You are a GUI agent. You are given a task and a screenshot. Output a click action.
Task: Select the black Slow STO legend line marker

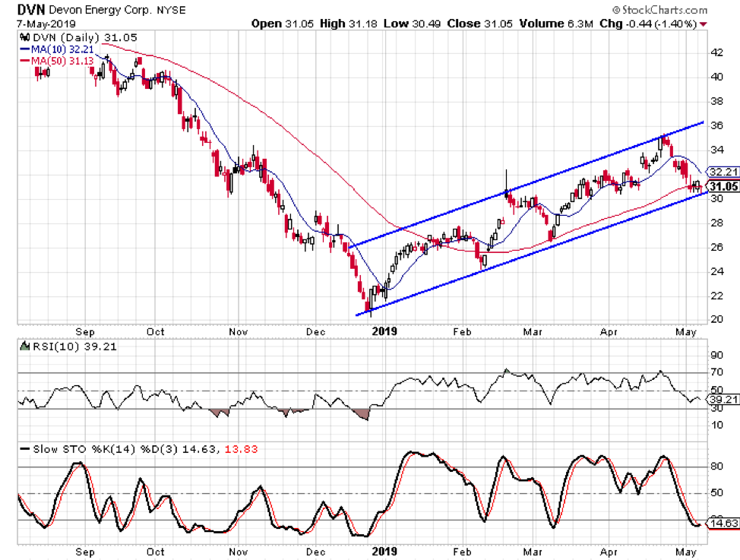(x=25, y=449)
